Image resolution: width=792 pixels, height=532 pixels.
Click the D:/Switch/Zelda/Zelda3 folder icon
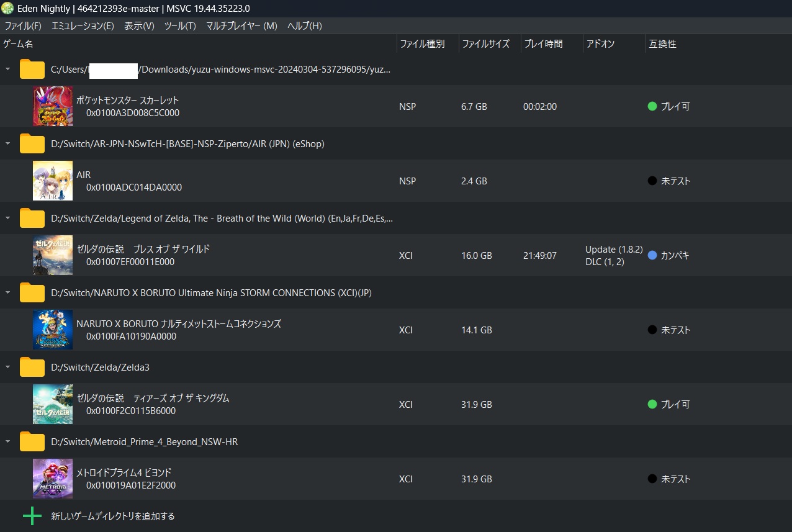[x=32, y=367]
